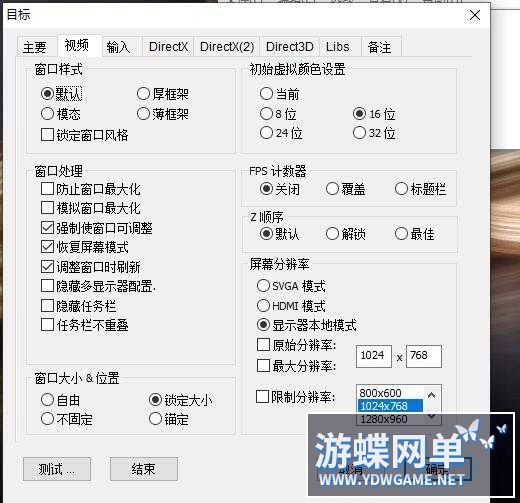Screen dimensions: 520x503
Task: Switch to the Libs tab
Action: [338, 47]
